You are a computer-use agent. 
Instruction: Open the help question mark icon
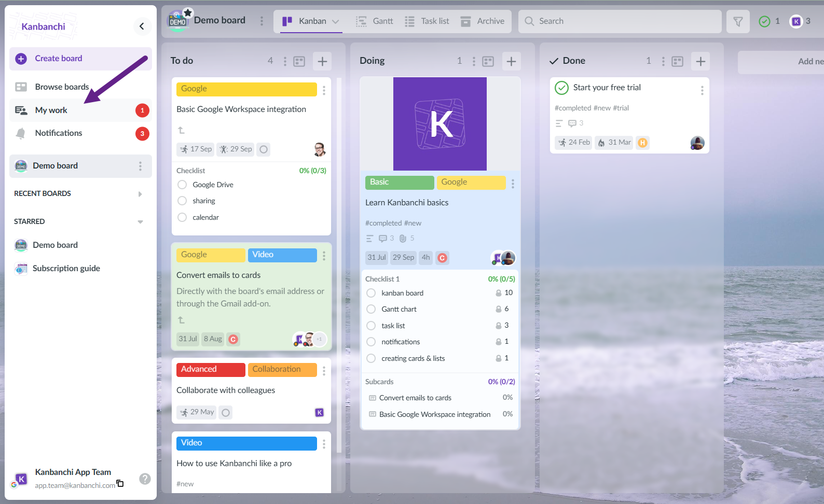(145, 479)
